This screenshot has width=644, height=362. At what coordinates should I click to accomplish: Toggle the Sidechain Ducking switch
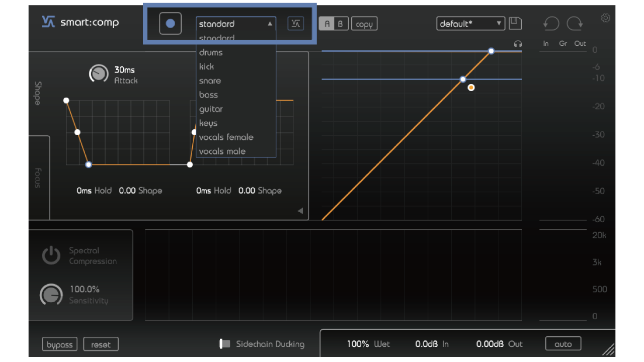coord(225,344)
